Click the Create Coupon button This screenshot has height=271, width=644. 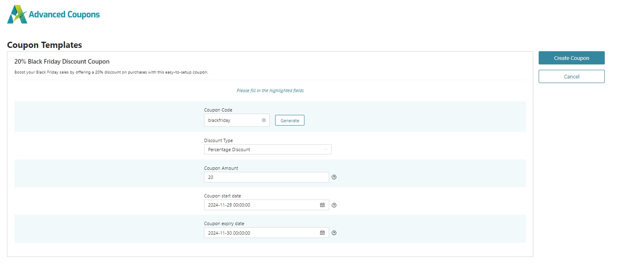pyautogui.click(x=571, y=58)
